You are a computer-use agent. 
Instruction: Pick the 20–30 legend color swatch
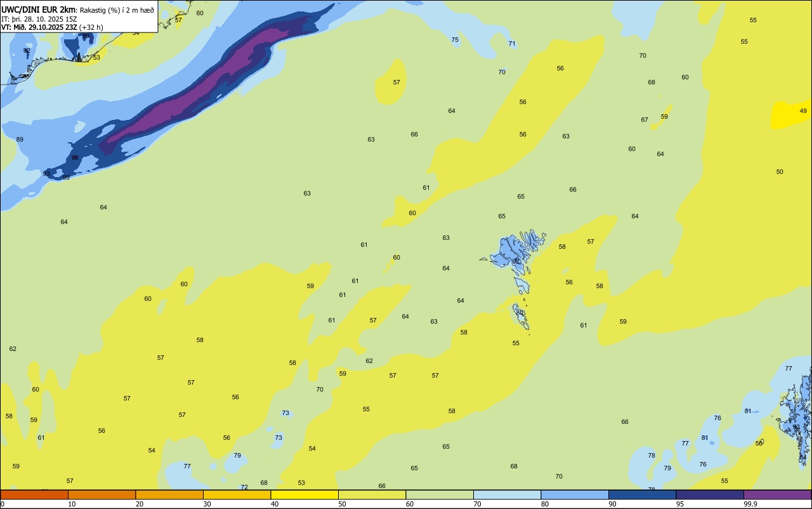tap(169, 494)
